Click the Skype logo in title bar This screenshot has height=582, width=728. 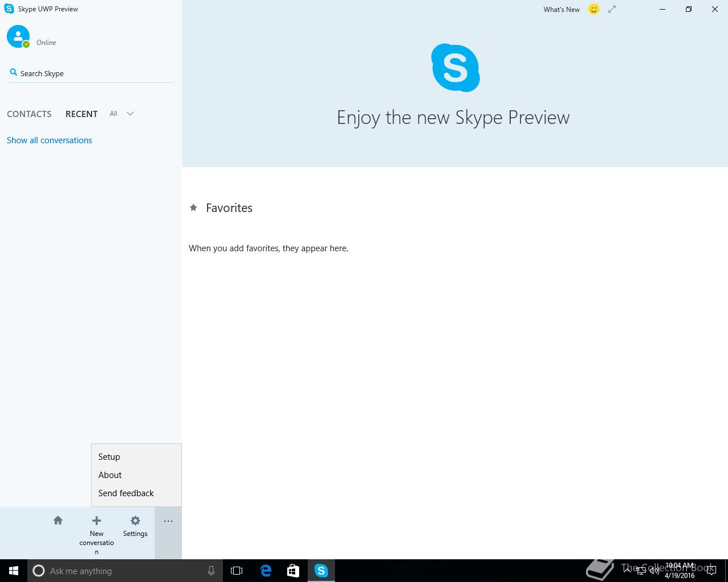tap(9, 9)
